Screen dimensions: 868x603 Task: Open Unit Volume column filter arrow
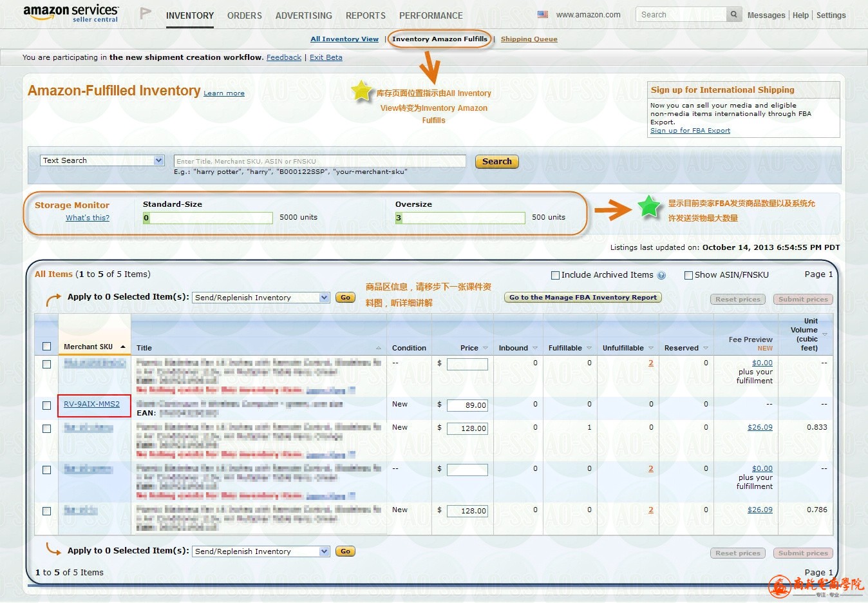pos(825,334)
